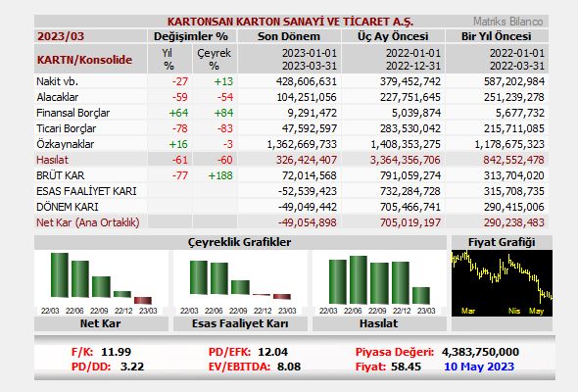578x392 pixels.
Task: Click the Net Kar chart label
Action: click(x=100, y=323)
